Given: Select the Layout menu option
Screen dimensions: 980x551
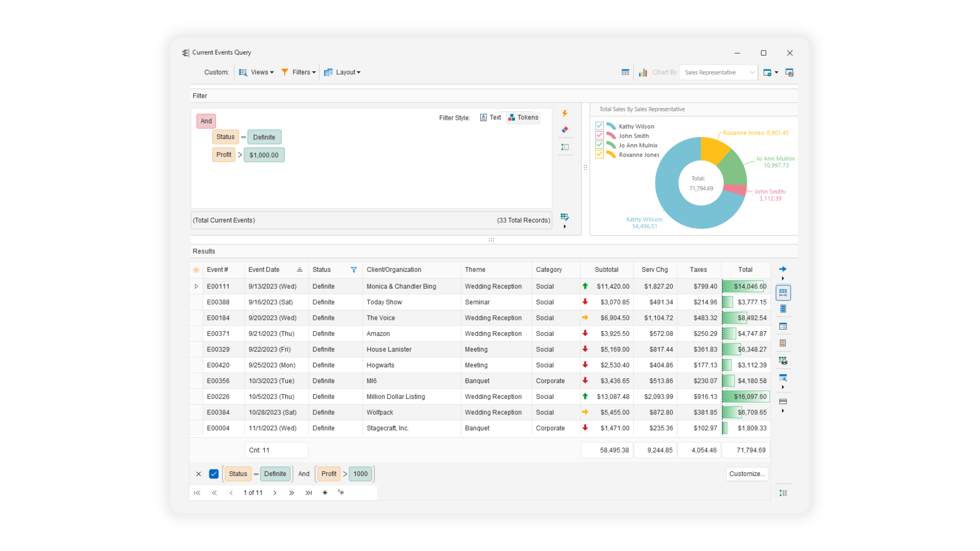Looking at the screenshot, I should click(344, 72).
